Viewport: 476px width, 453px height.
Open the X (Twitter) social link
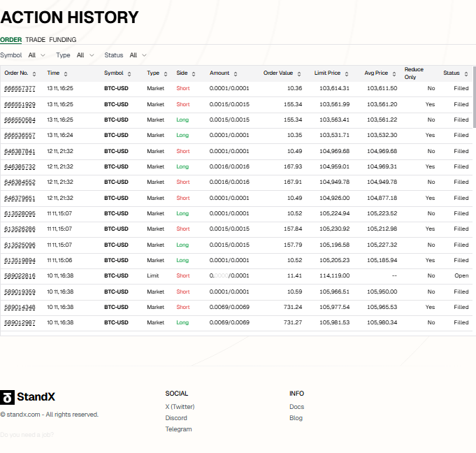tap(180, 407)
